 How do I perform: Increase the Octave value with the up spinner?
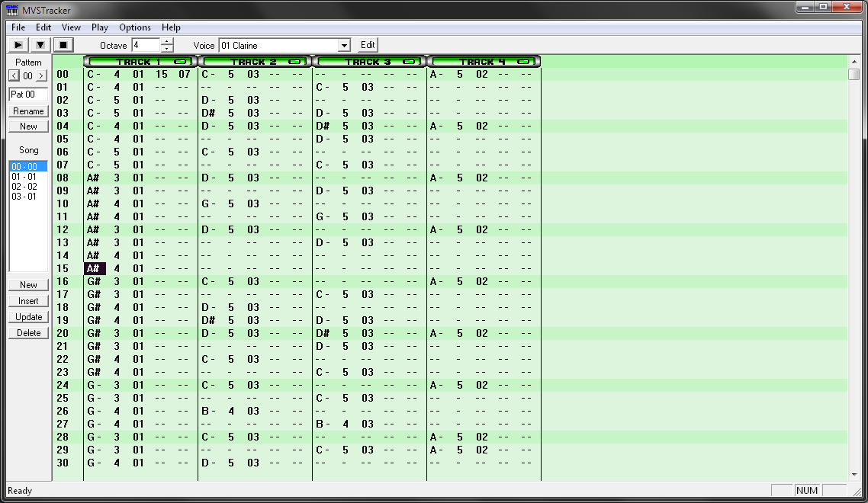tap(166, 41)
